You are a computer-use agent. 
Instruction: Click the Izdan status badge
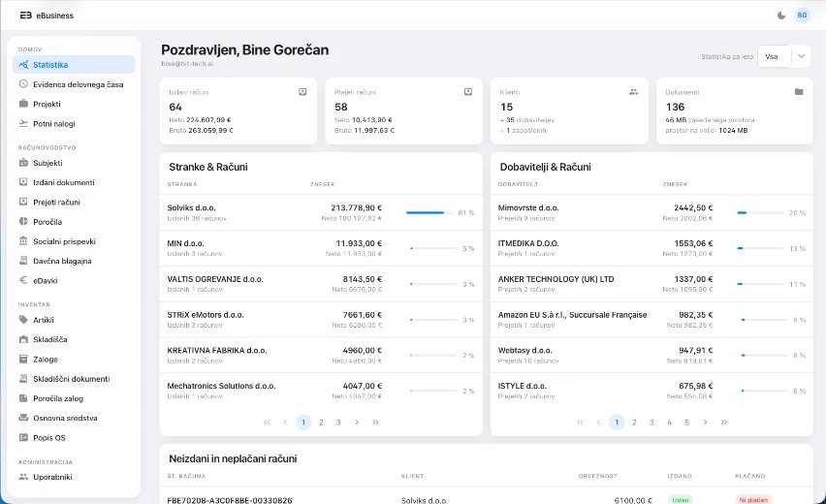[680, 500]
